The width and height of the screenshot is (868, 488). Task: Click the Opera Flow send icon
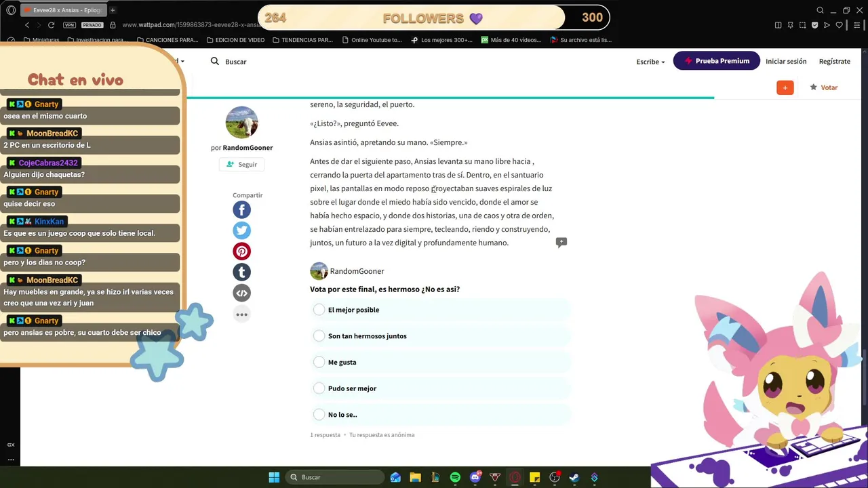tap(827, 25)
